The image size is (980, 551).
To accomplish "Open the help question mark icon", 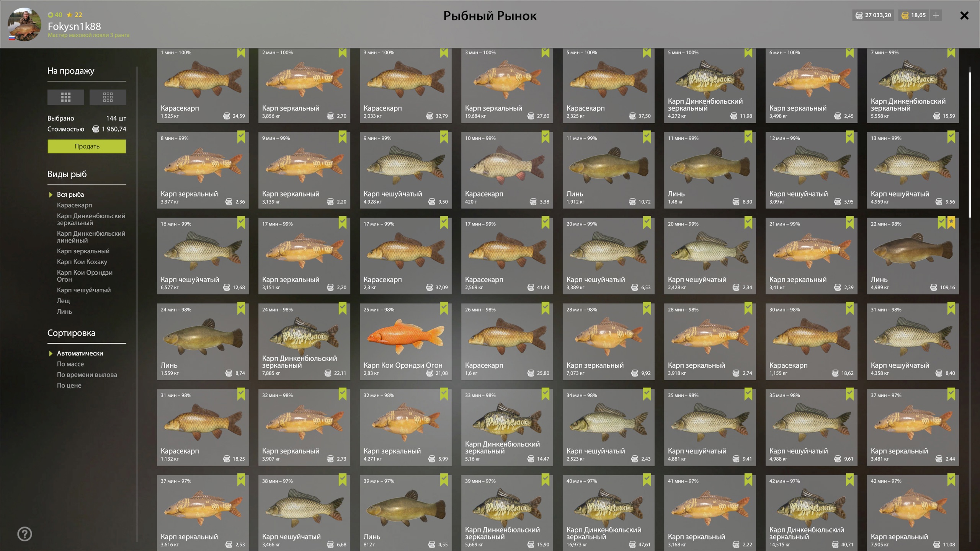I will tap(24, 534).
